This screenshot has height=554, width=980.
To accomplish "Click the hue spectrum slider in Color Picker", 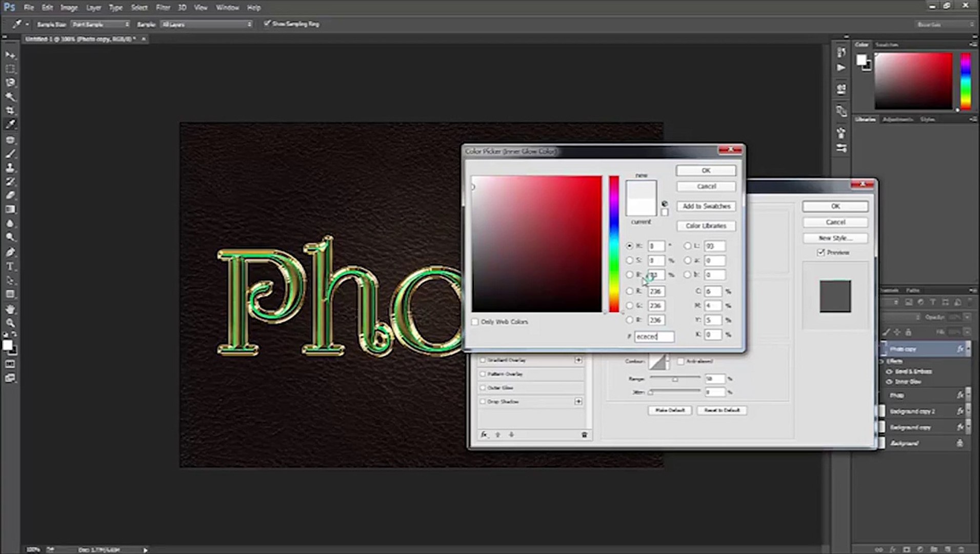I will (x=614, y=244).
